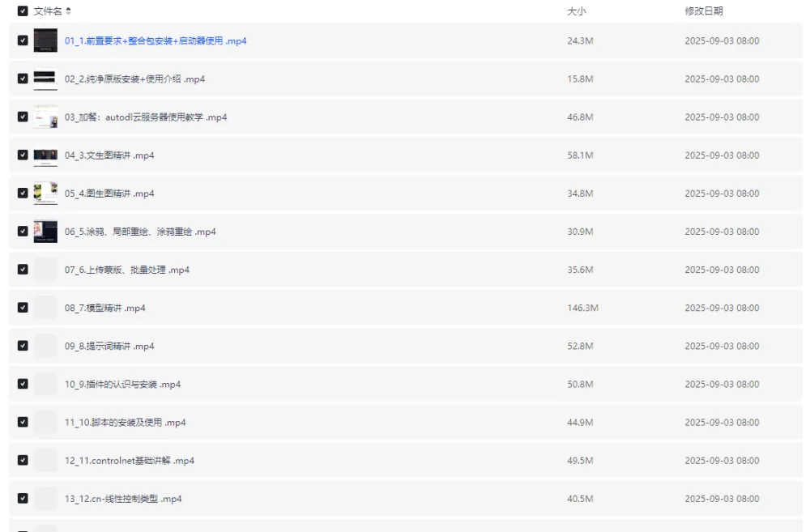The height and width of the screenshot is (532, 810).
Task: Open the file 10_9.插件的认识与安装 .mp4
Action: pos(122,385)
